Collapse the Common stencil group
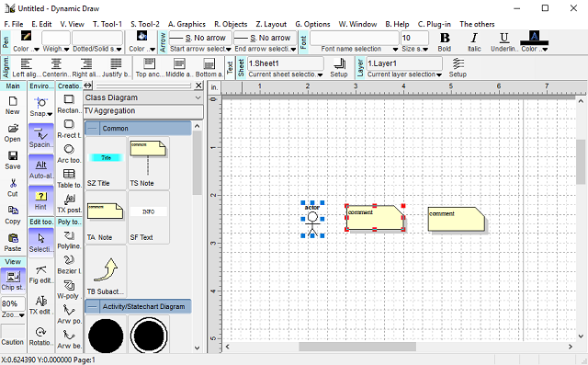Screen dimensions: 588x365 pos(92,129)
